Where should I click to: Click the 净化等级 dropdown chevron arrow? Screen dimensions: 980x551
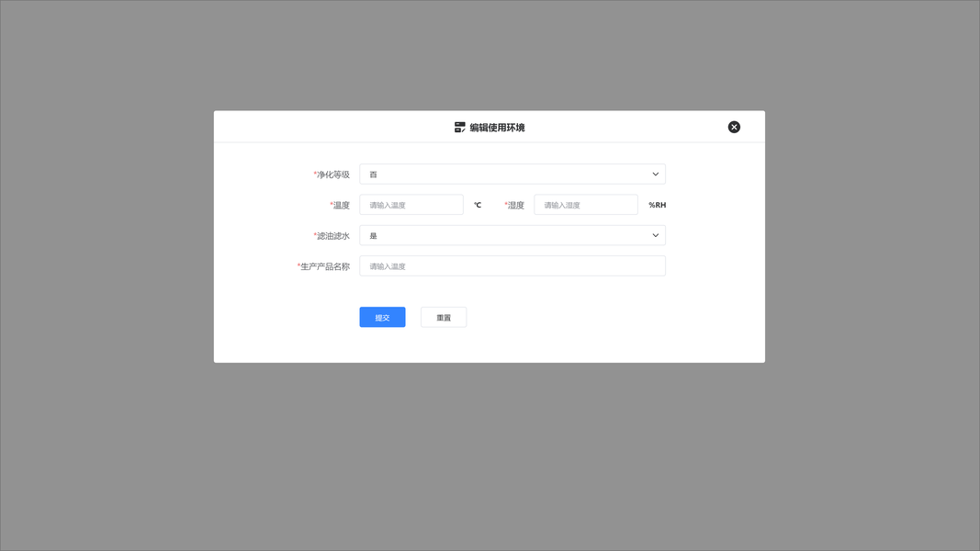point(655,174)
